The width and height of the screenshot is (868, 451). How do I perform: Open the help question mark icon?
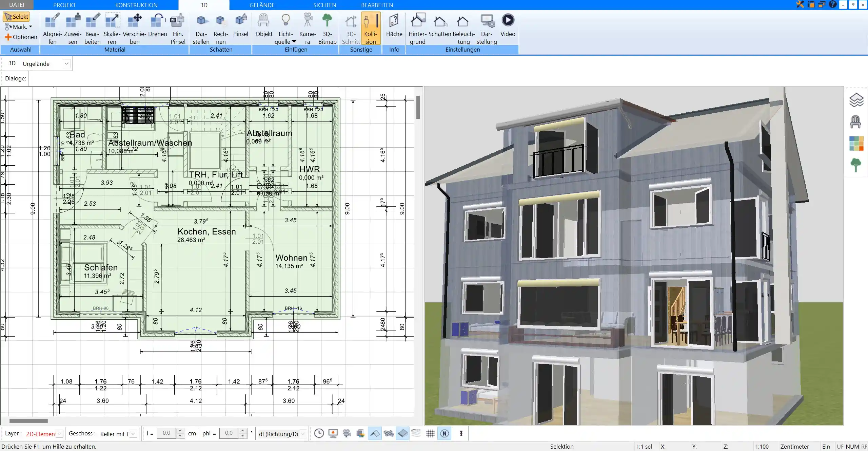832,4
